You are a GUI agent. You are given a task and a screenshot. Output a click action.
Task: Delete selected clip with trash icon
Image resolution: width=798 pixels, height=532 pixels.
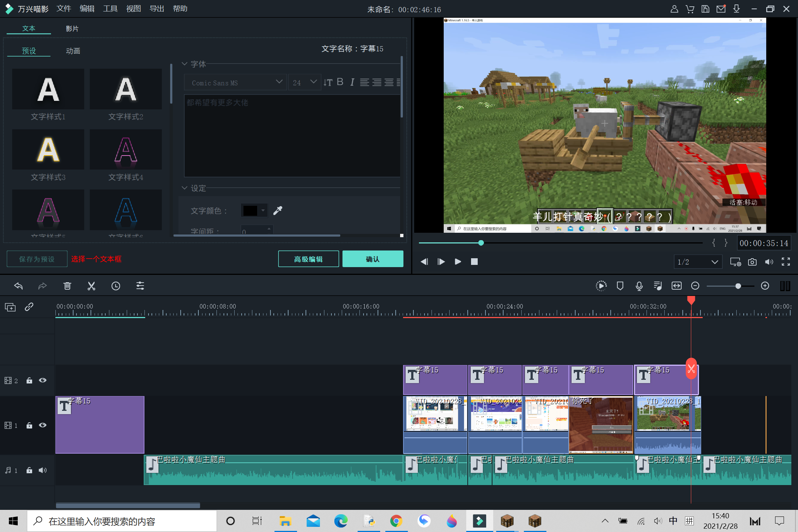67,286
